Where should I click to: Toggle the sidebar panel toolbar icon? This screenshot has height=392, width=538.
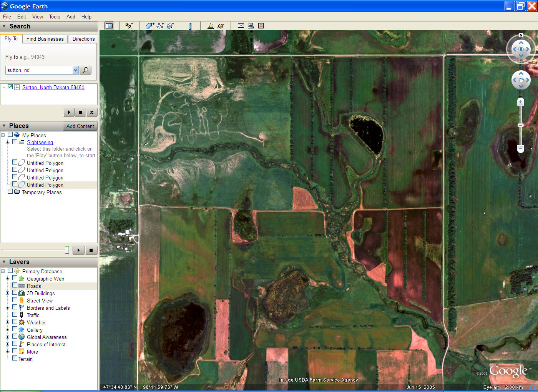click(x=109, y=26)
